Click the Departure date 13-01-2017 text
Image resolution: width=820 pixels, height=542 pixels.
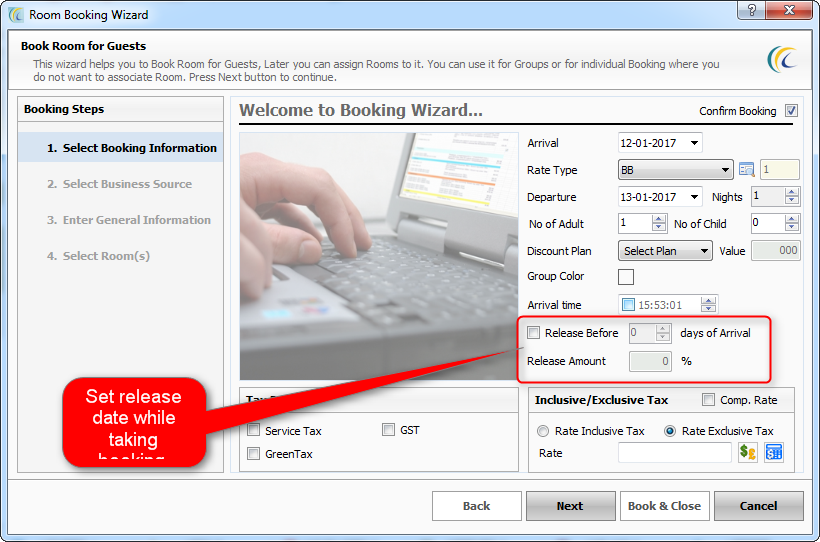click(x=648, y=197)
